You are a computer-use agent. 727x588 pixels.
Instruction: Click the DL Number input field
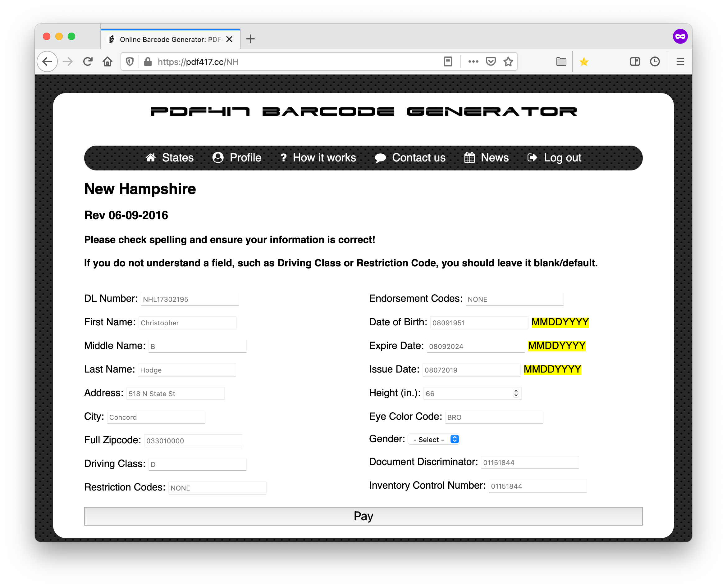[x=190, y=299]
